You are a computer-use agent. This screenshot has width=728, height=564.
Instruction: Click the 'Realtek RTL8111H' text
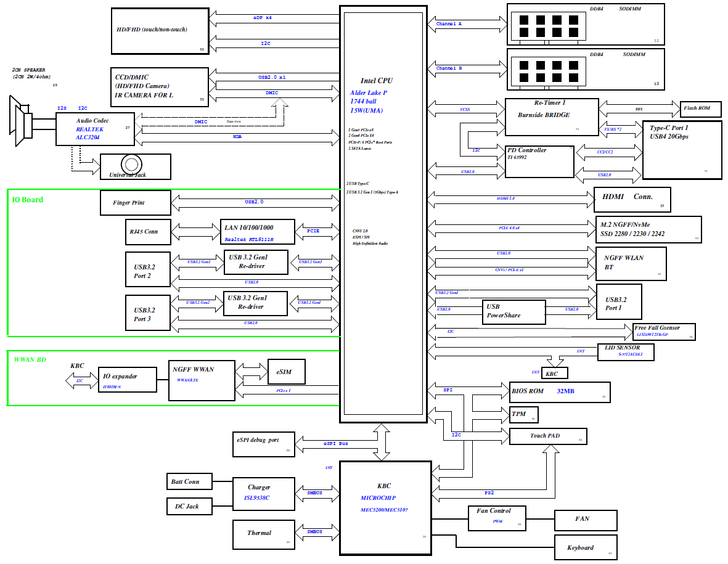(249, 240)
